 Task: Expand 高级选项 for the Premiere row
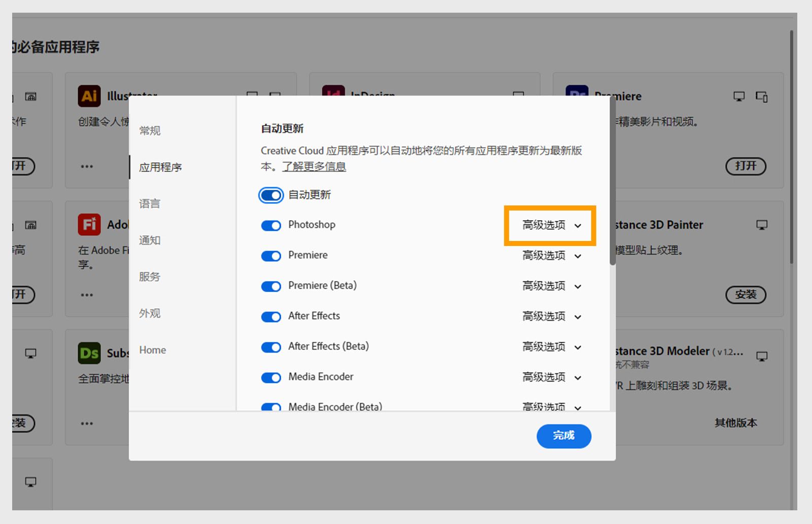click(552, 256)
